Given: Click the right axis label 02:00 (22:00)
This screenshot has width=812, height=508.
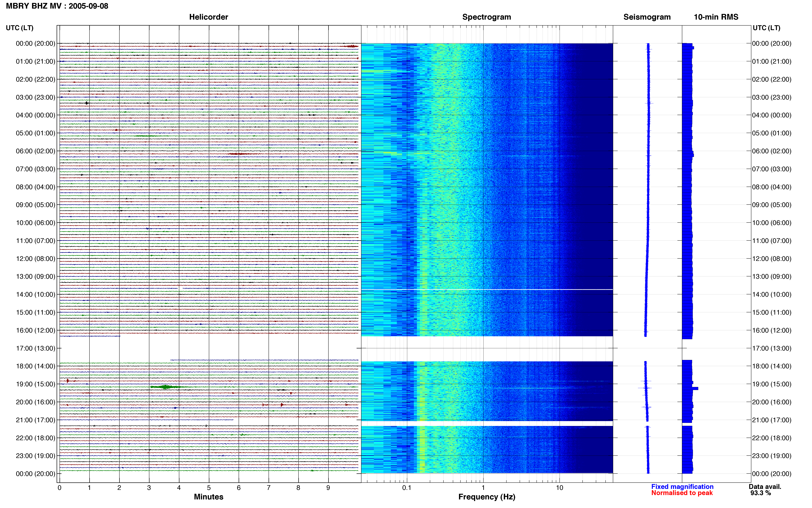Looking at the screenshot, I should pyautogui.click(x=772, y=80).
